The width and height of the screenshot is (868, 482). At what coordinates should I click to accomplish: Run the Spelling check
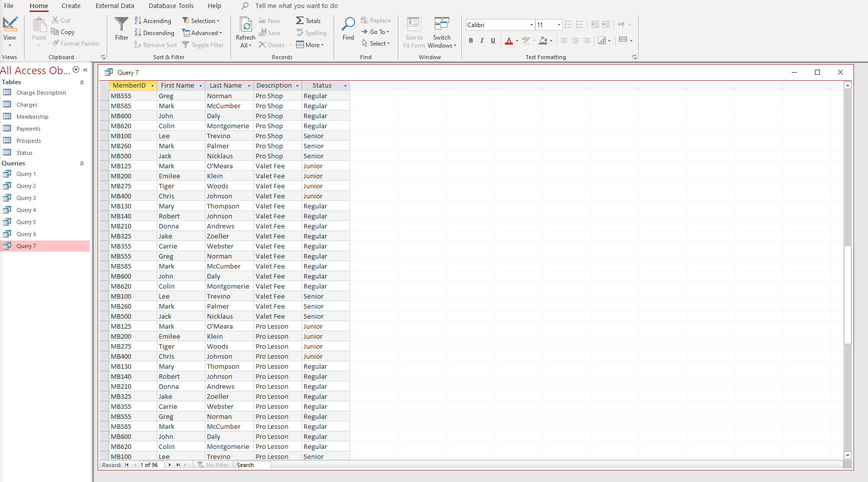click(311, 33)
